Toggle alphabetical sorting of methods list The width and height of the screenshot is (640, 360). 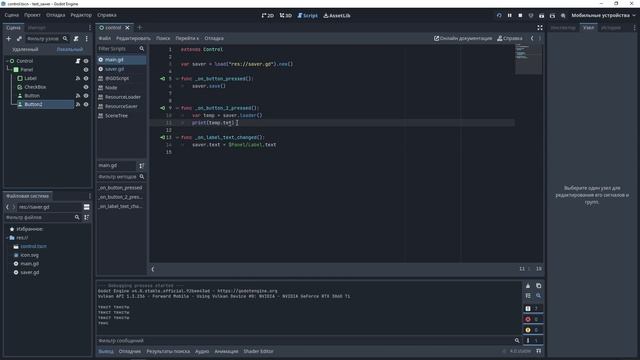coord(142,166)
